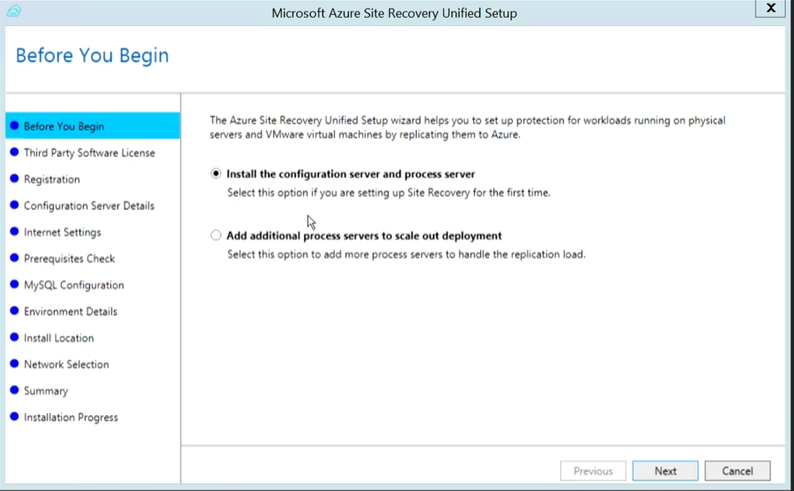Select the Registration step
The height and width of the screenshot is (491, 794).
pyautogui.click(x=52, y=179)
